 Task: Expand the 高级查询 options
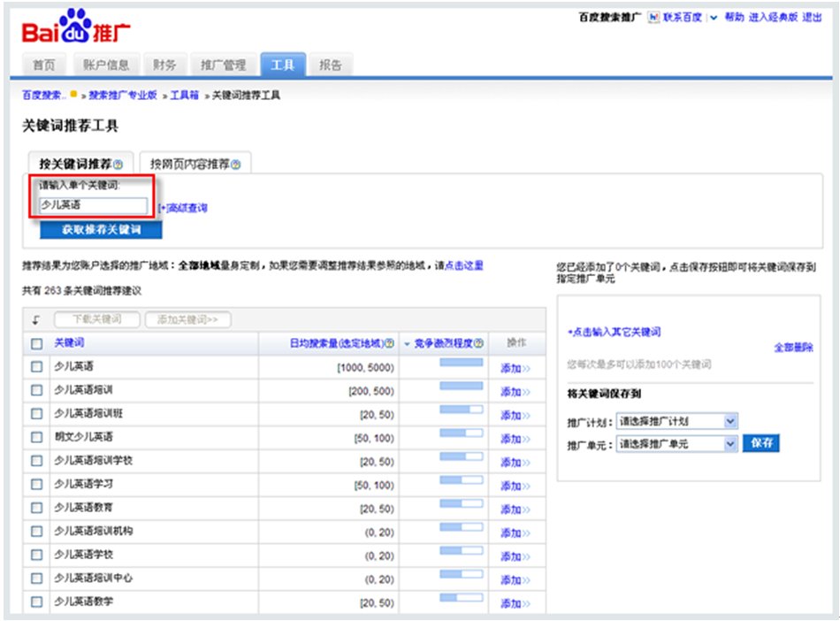coord(183,208)
